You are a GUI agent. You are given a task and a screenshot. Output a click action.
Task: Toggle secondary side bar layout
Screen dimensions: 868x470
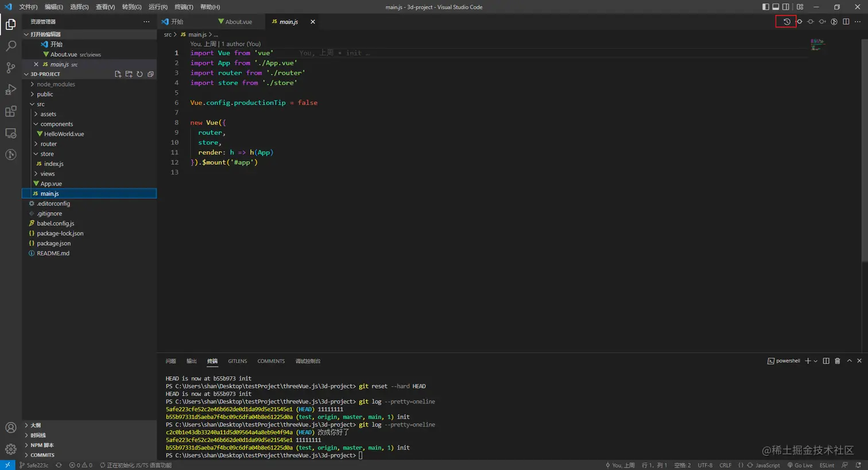786,7
